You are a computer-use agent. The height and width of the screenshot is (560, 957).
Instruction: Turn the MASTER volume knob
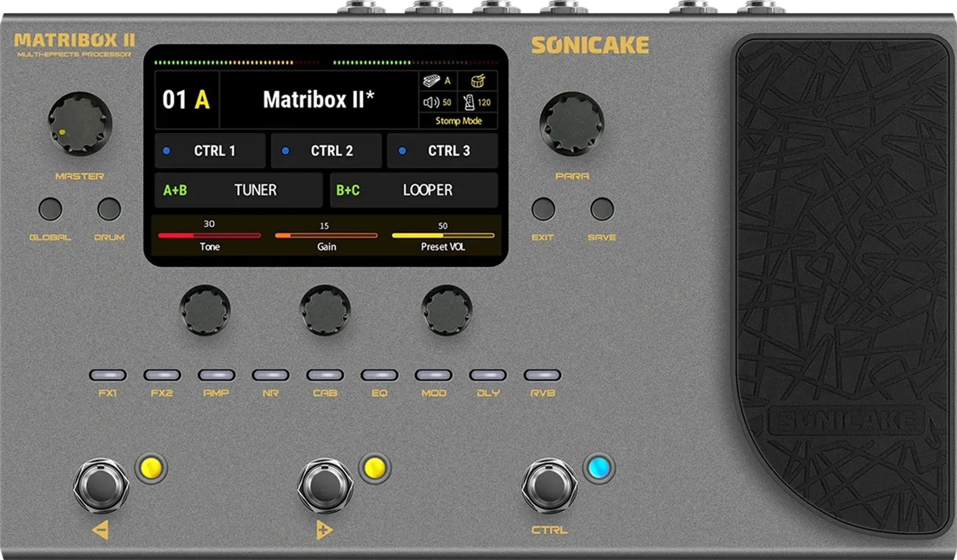coord(80,124)
